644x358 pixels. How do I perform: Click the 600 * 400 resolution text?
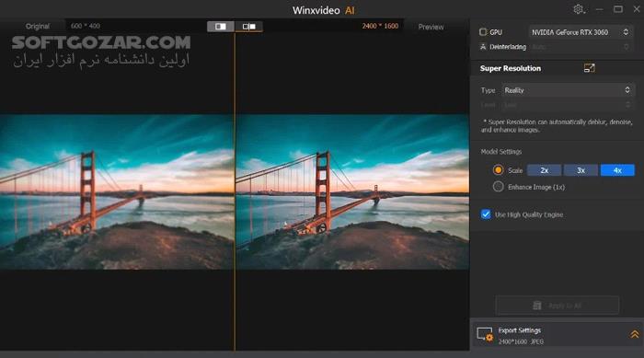(85, 26)
